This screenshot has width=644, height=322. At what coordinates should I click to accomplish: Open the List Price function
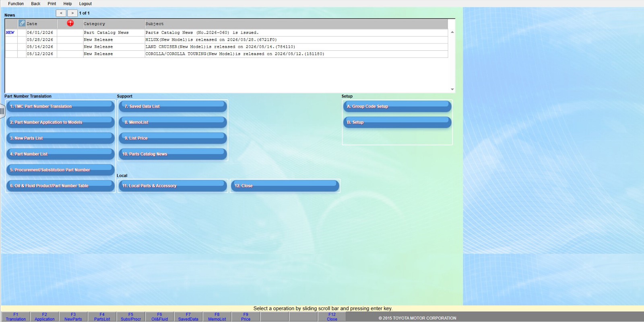[173, 138]
